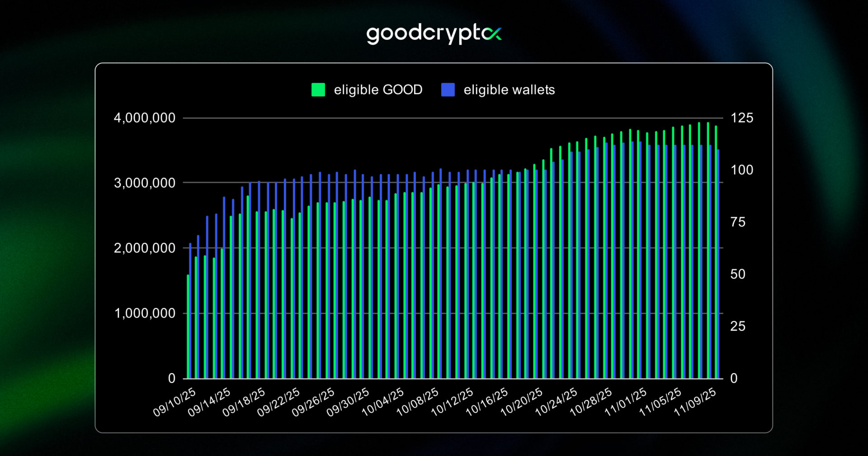Select the 'eligible GOOD' legend label

click(x=378, y=90)
